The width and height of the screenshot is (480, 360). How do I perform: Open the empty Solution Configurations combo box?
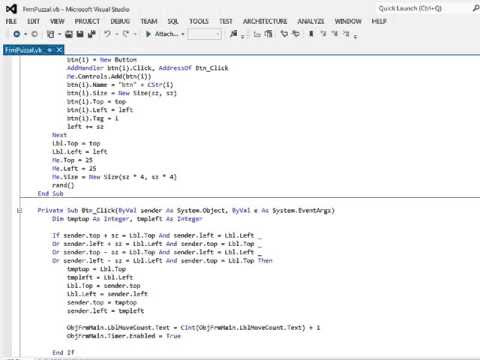pyautogui.click(x=204, y=34)
